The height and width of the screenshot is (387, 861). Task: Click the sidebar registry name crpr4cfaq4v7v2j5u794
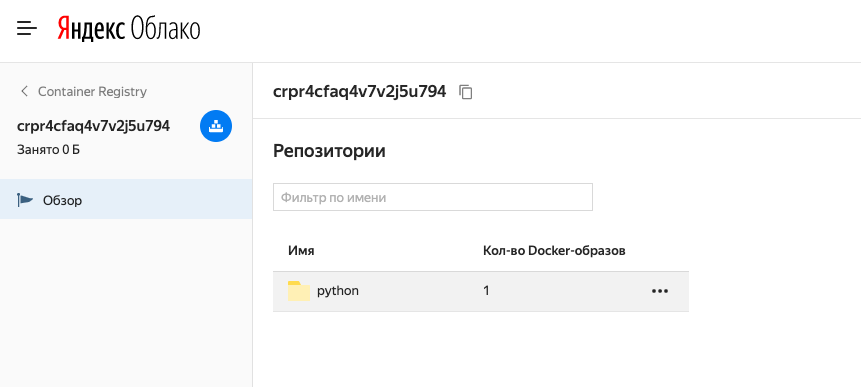(x=93, y=126)
